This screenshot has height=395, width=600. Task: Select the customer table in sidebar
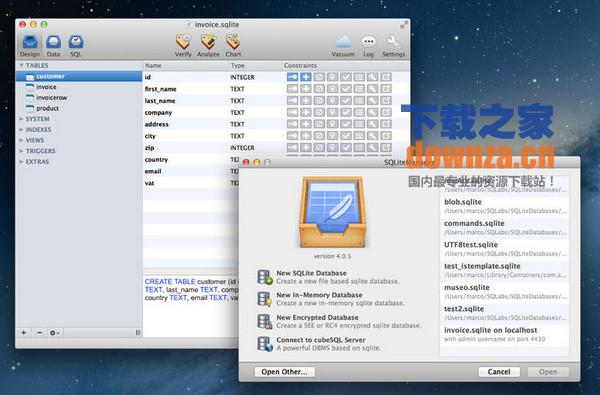click(79, 77)
